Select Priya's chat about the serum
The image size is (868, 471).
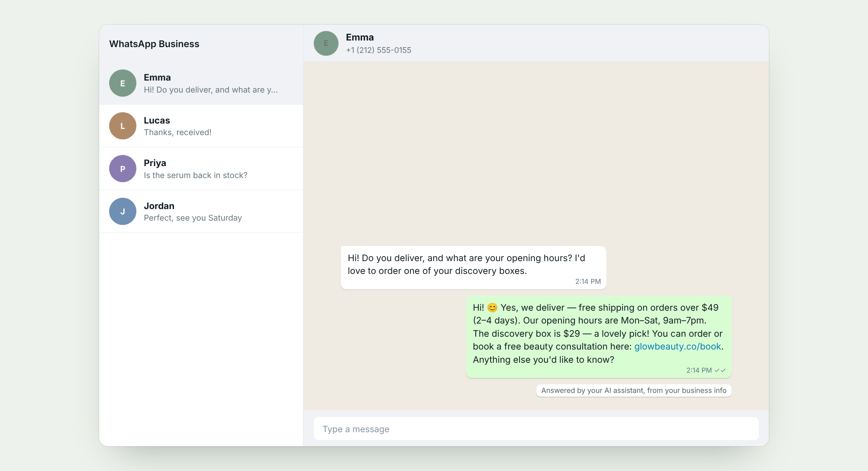click(x=201, y=169)
